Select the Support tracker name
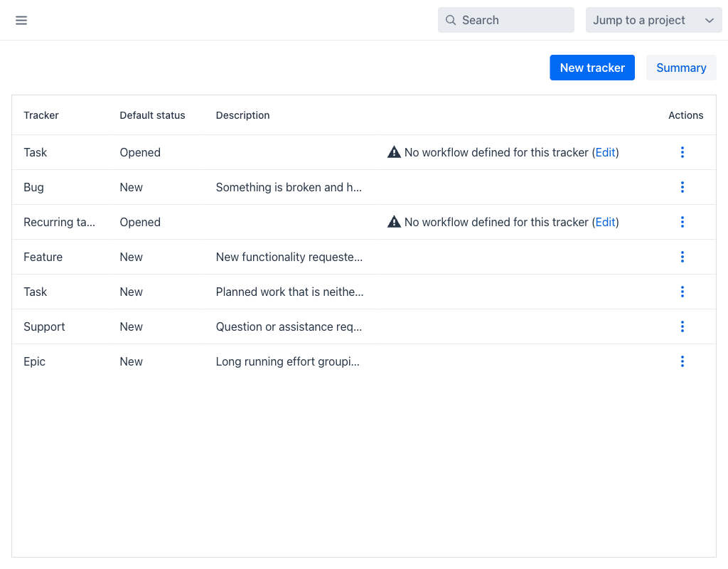 pyautogui.click(x=44, y=326)
